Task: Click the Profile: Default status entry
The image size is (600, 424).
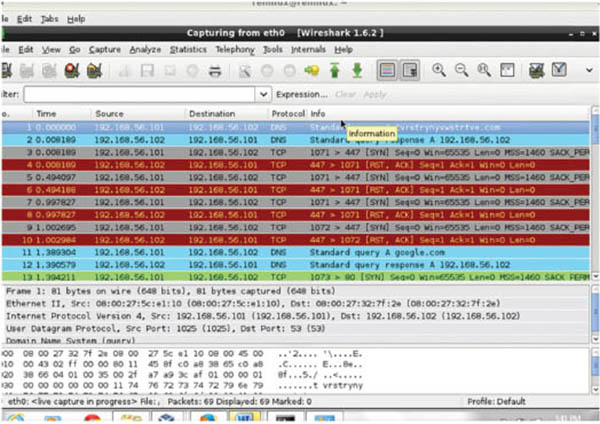Action: click(496, 401)
